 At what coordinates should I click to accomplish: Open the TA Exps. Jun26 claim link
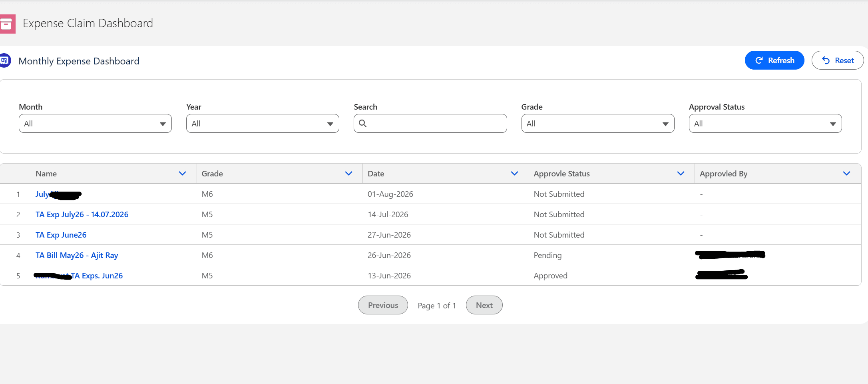(x=79, y=276)
